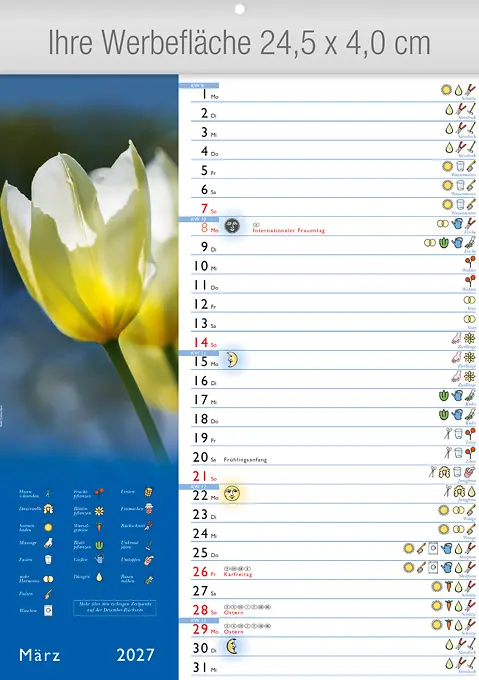479x680 pixels.
Task: Click the Dauerwelle curly hair legend icon
Action: click(x=48, y=509)
